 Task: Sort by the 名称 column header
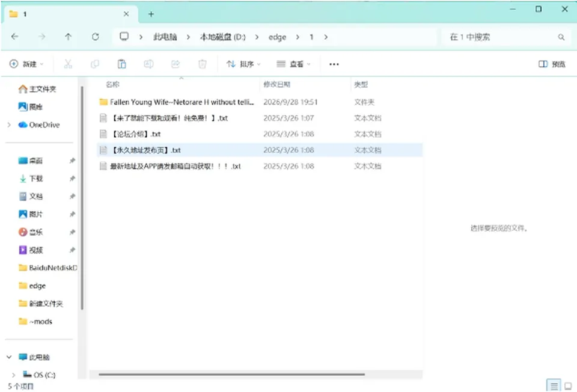point(112,85)
